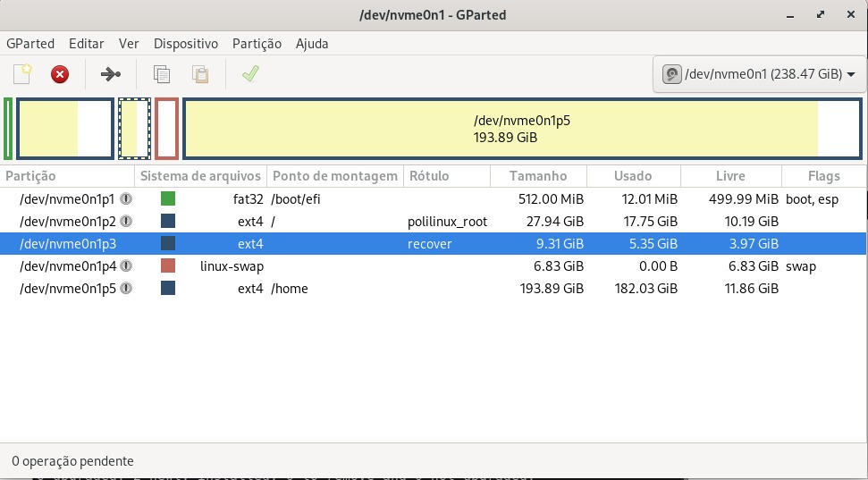The width and height of the screenshot is (868, 480).
Task: Click the Sistema de arquivos column header
Action: pos(200,176)
